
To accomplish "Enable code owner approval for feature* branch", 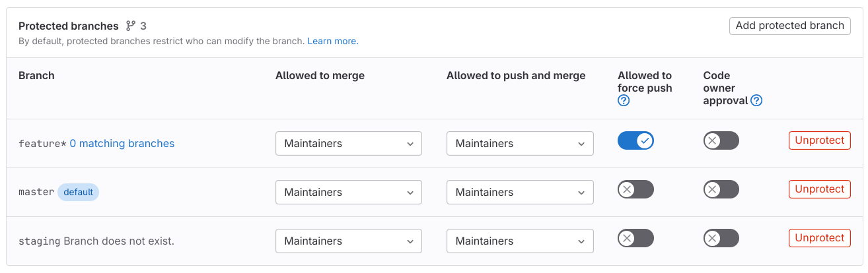I will (x=721, y=140).
